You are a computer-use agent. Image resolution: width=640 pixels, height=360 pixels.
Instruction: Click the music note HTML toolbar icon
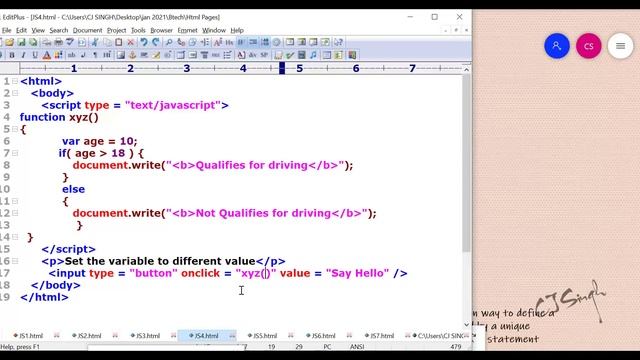(x=313, y=55)
